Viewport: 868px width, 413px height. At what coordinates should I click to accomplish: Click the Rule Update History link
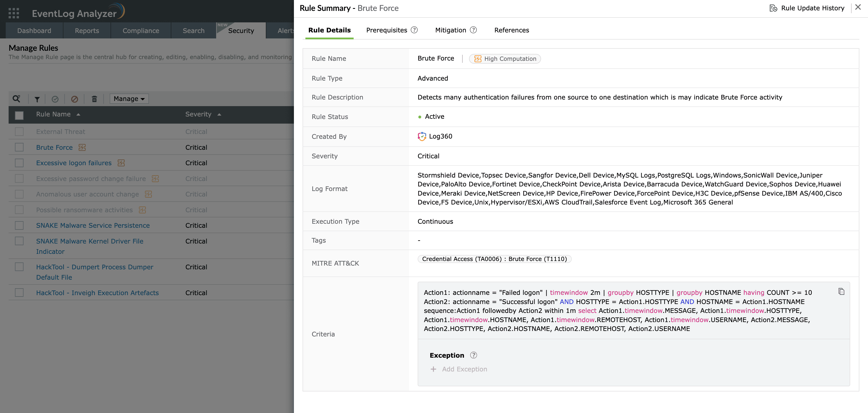click(813, 8)
